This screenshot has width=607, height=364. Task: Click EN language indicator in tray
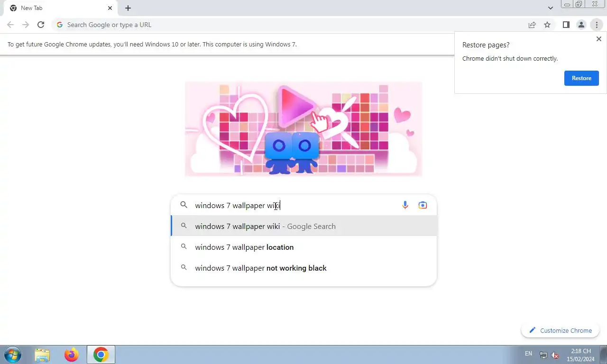(528, 354)
